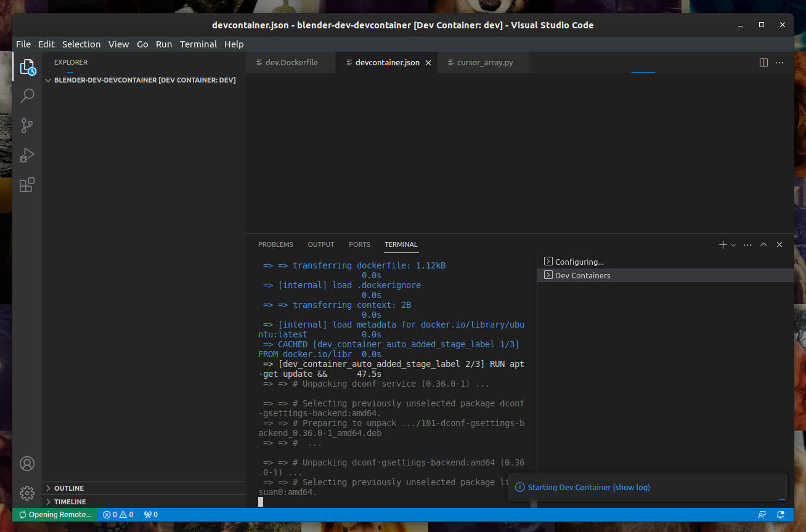Screen dimensions: 806x532
Task: Open the Help menu
Action: [234, 44]
